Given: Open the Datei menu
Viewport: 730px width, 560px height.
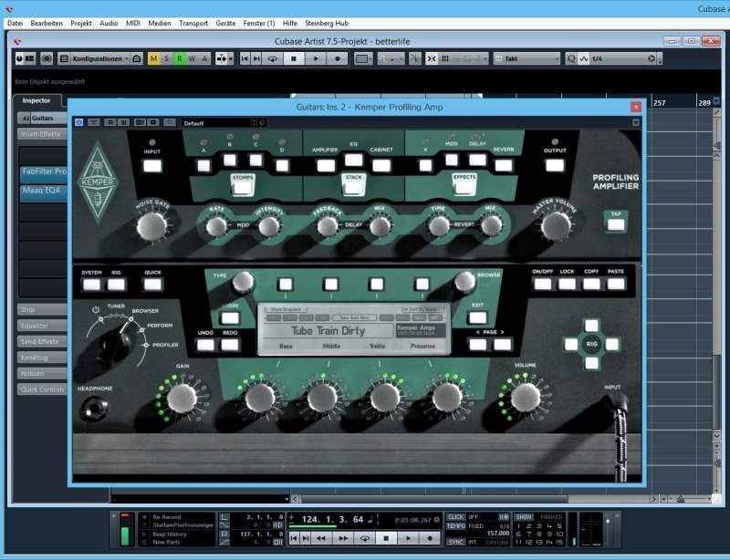Looking at the screenshot, I should point(15,23).
